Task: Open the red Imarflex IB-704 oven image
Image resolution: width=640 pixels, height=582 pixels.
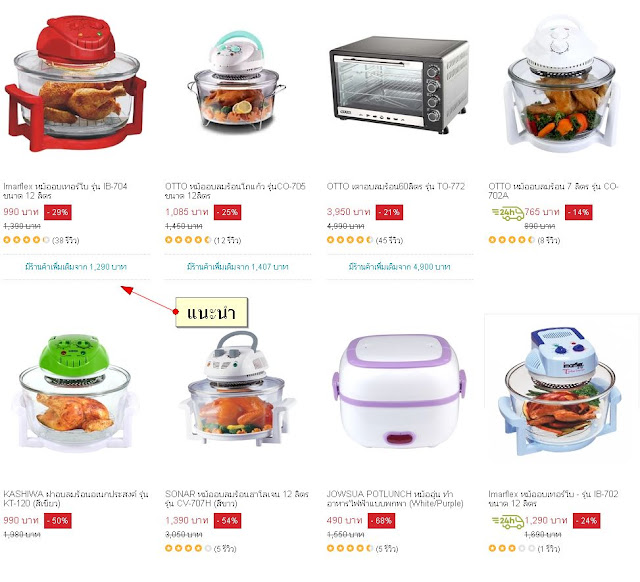Action: 76,83
